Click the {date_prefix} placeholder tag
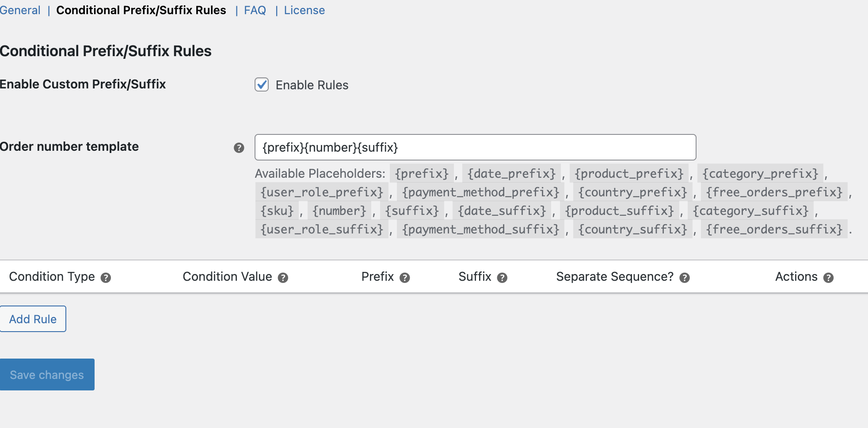 point(511,174)
